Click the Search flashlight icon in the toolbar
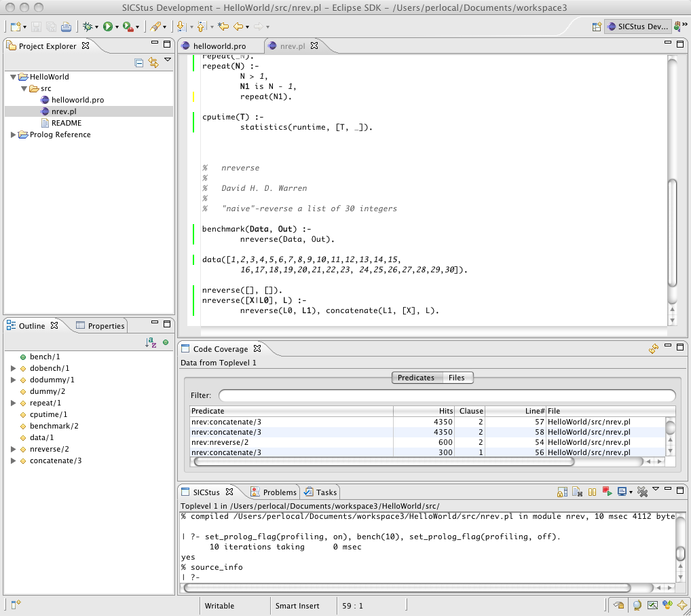Screen dimensions: 691x616 155,27
